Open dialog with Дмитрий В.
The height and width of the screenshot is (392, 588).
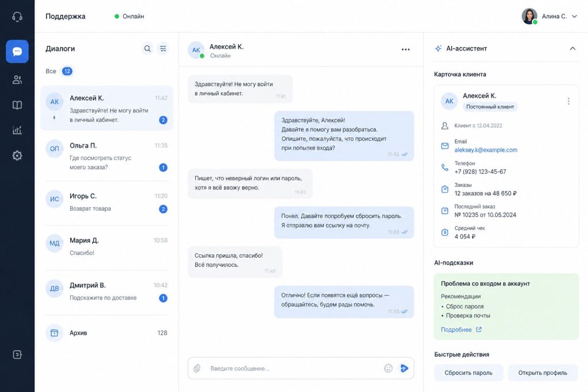click(107, 292)
